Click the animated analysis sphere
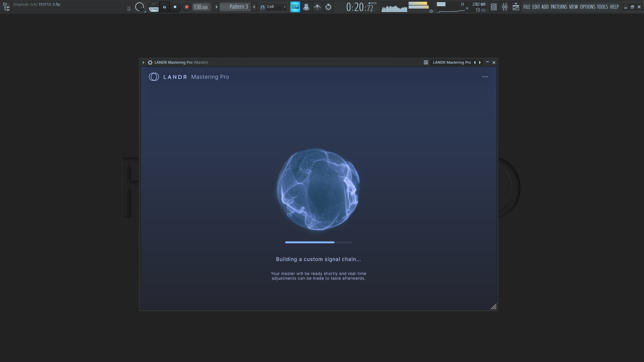Viewport: 644px width, 362px height. pyautogui.click(x=318, y=189)
